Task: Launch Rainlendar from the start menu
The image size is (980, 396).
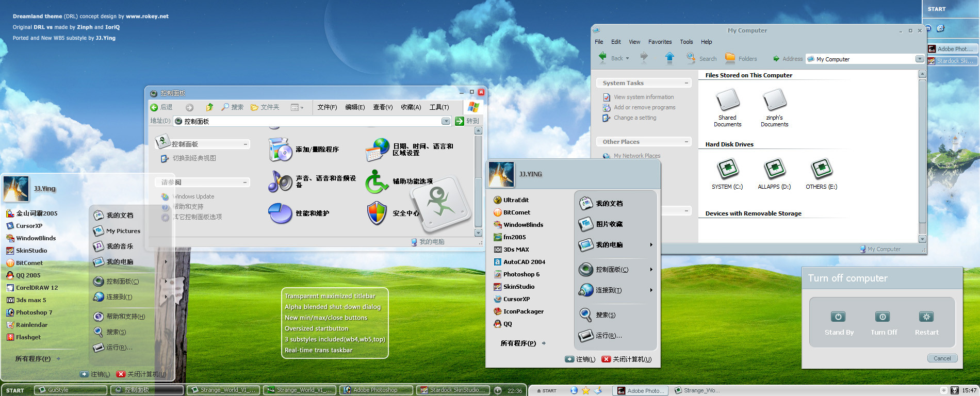Action: click(27, 325)
